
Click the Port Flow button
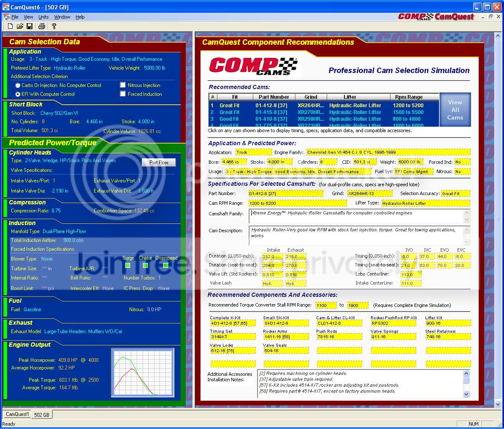[159, 163]
